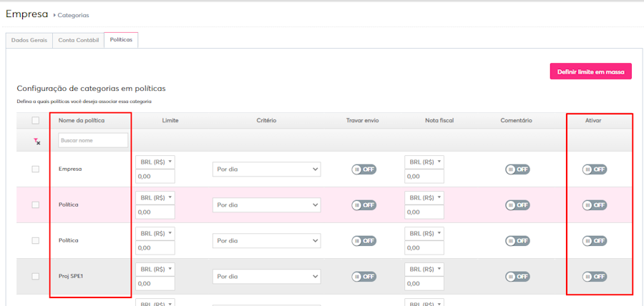Go to Categorias breadcrumb link
The width and height of the screenshot is (644, 306).
point(73,15)
